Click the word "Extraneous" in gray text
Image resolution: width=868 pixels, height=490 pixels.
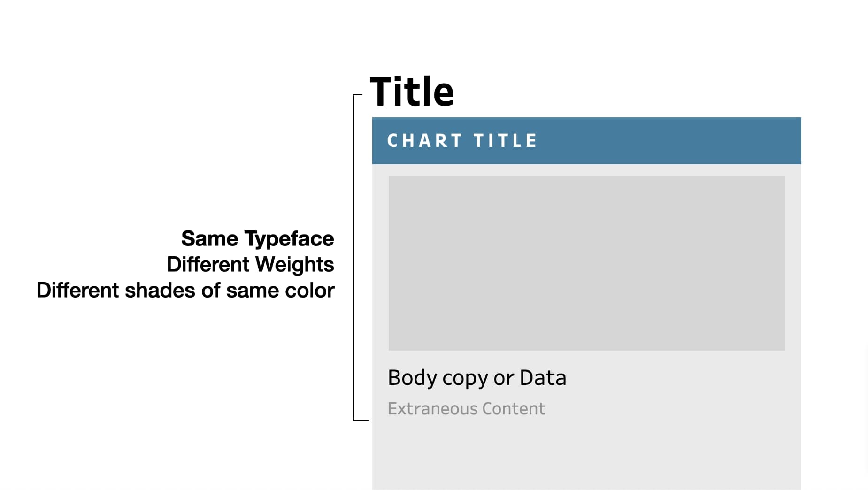(432, 409)
